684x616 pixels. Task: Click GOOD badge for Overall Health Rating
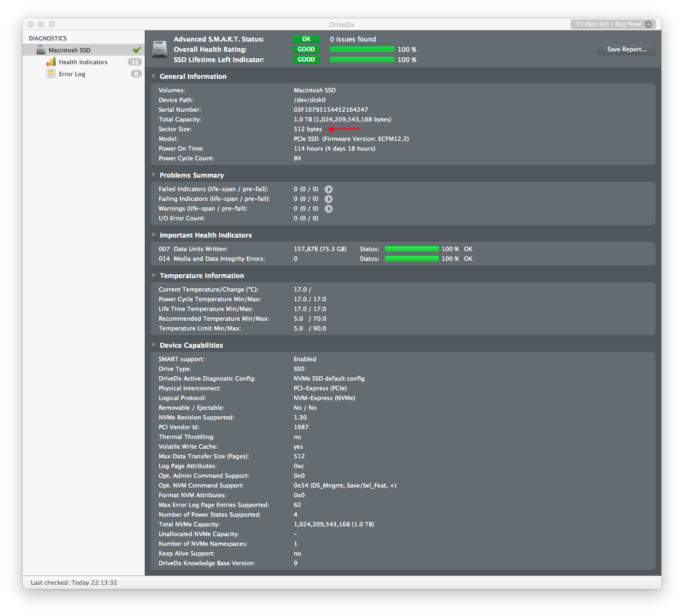click(306, 49)
